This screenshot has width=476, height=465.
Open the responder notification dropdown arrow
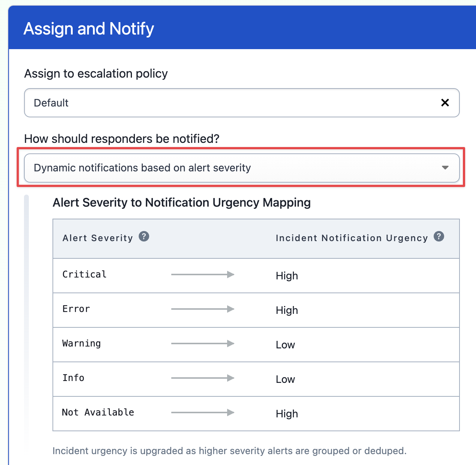click(x=445, y=168)
